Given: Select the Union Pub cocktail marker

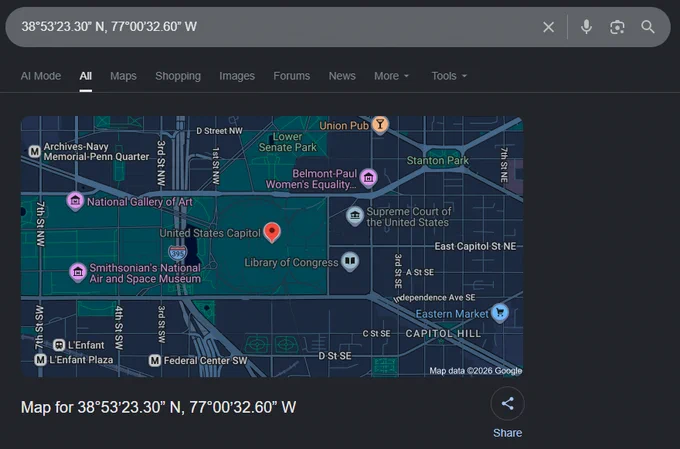Looking at the screenshot, I should tap(380, 125).
